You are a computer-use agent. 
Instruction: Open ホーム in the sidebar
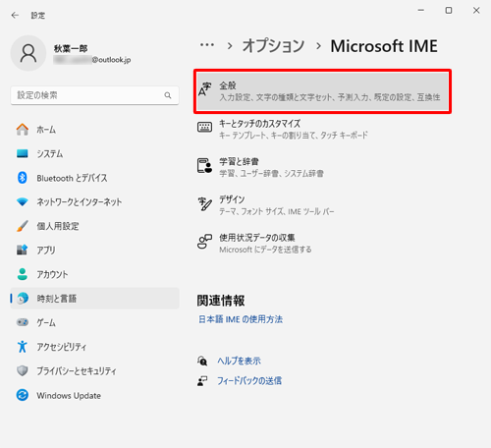(94, 130)
